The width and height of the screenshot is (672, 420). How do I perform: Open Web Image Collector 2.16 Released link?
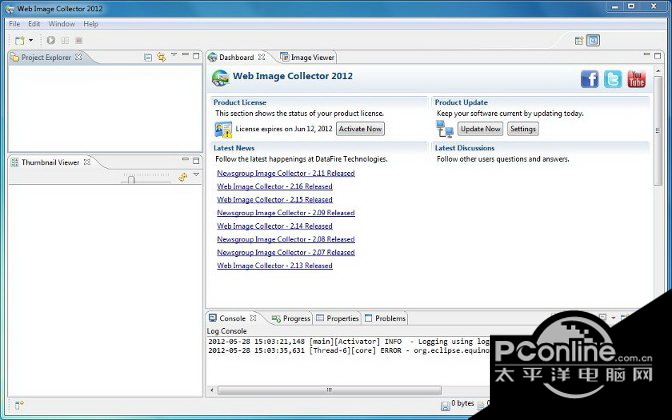[275, 186]
